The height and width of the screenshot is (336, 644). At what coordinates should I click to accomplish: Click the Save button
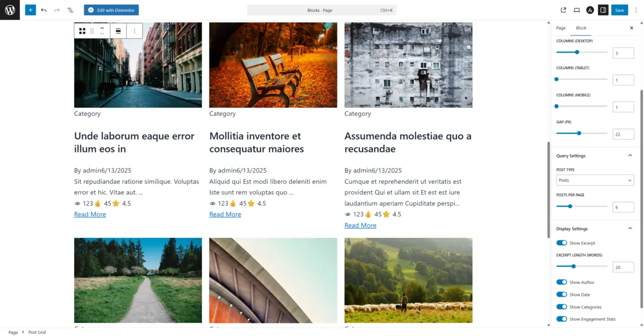620,10
